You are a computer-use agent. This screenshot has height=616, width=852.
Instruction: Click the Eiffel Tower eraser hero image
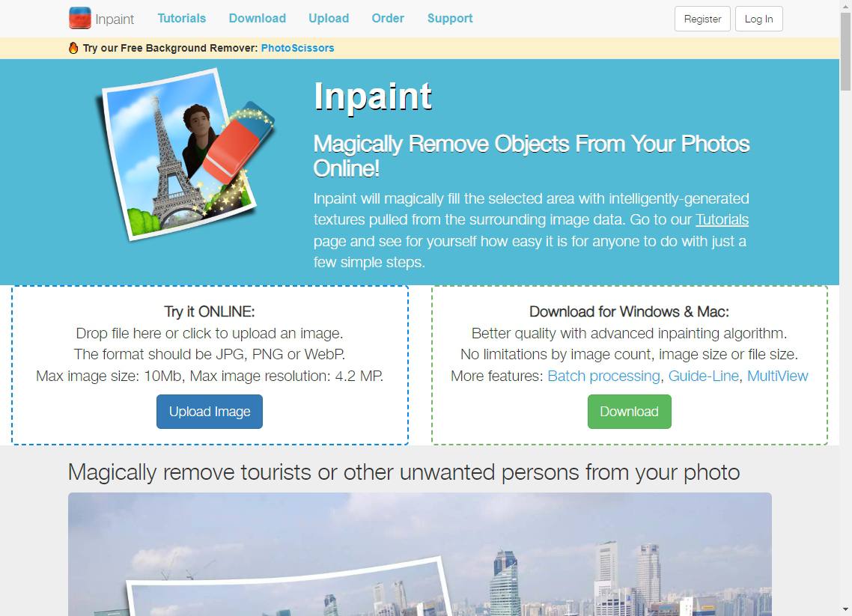coord(185,154)
